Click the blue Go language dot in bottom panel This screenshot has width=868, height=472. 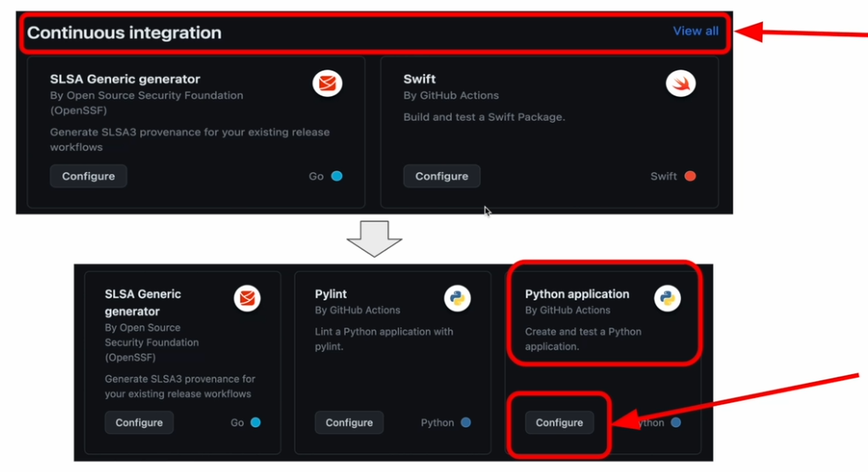pyautogui.click(x=255, y=423)
